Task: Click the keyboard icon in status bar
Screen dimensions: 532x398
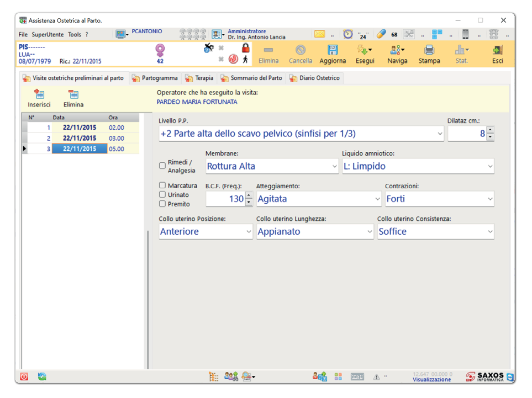Action: 357,376
